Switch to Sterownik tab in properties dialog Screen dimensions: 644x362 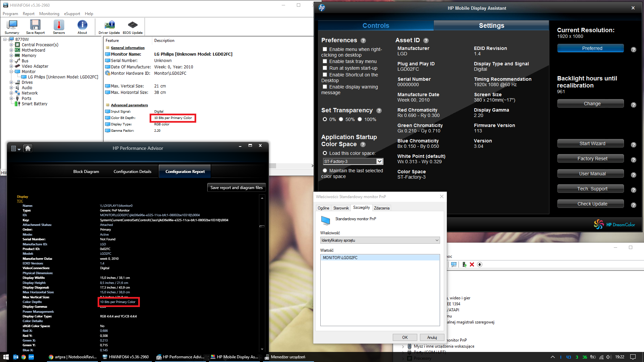click(341, 208)
